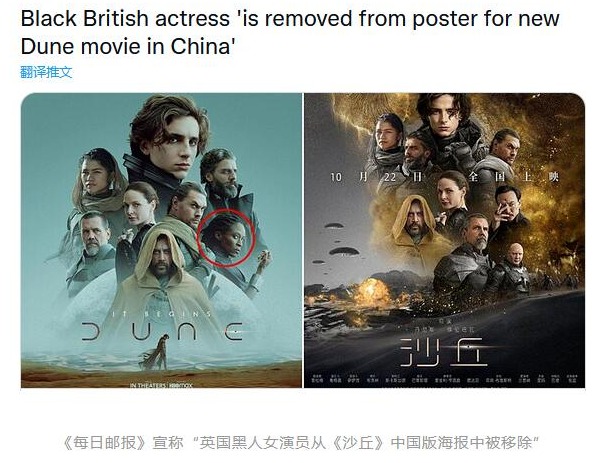The image size is (612, 463).
Task: Click the 沙丘 title on right poster
Action: pos(444,352)
